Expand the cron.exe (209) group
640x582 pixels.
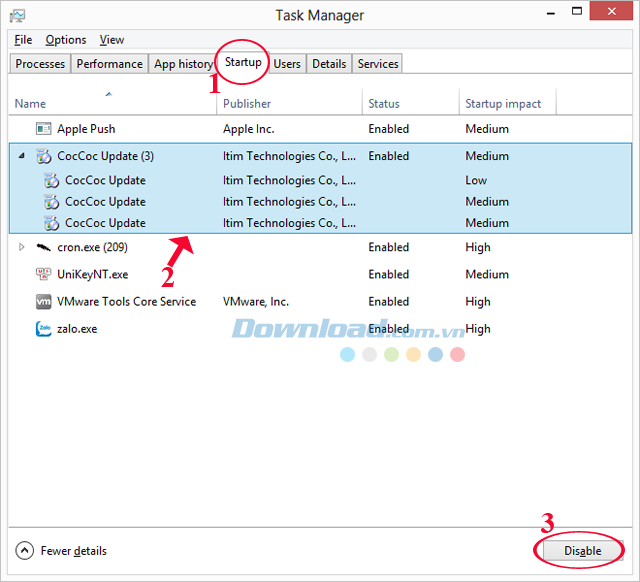click(22, 247)
